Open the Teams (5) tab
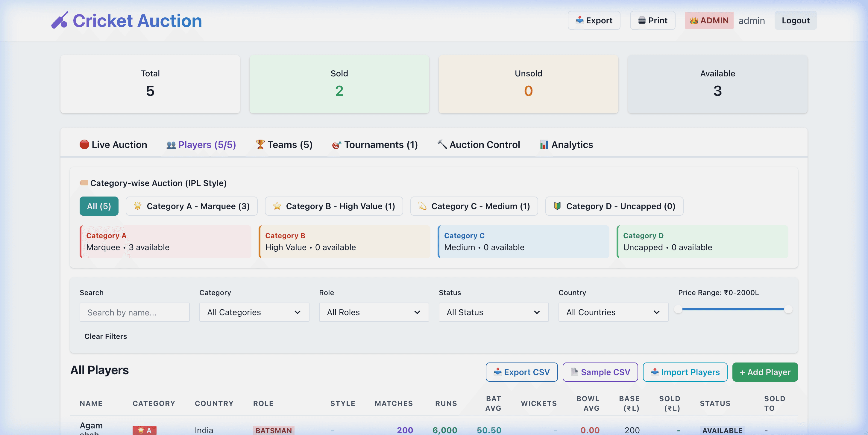Image resolution: width=868 pixels, height=435 pixels. click(x=284, y=145)
